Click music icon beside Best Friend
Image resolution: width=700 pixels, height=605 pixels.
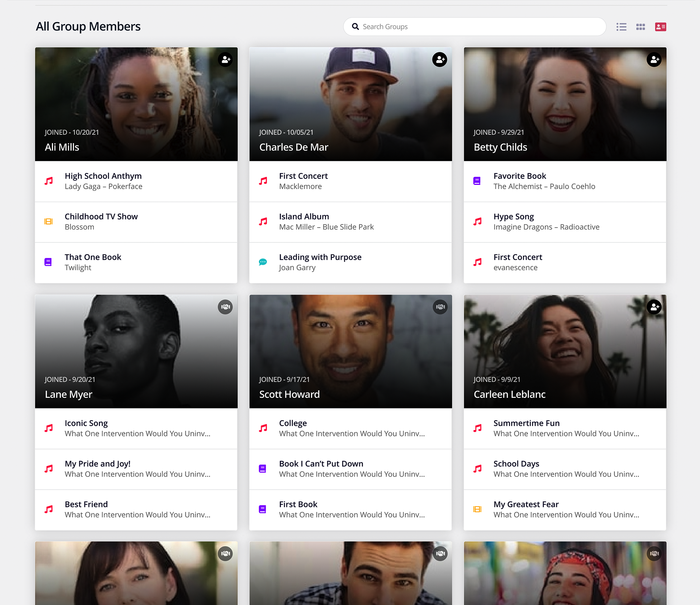(49, 509)
